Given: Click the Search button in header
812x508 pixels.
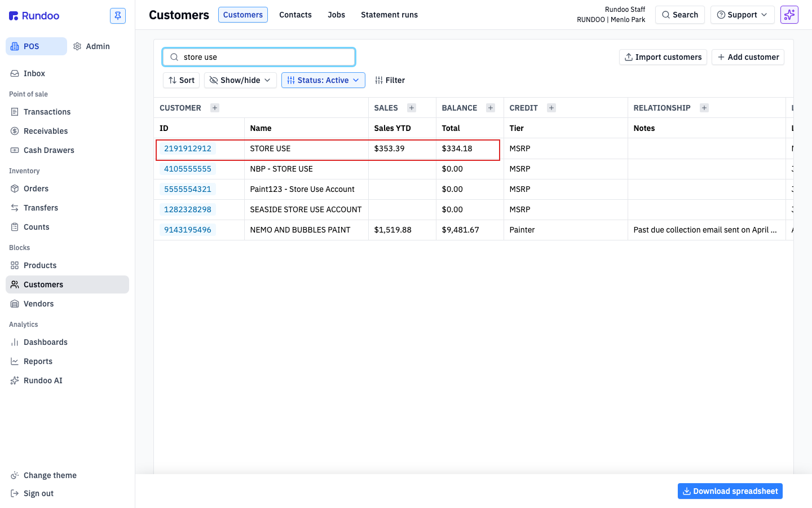Looking at the screenshot, I should pos(680,15).
